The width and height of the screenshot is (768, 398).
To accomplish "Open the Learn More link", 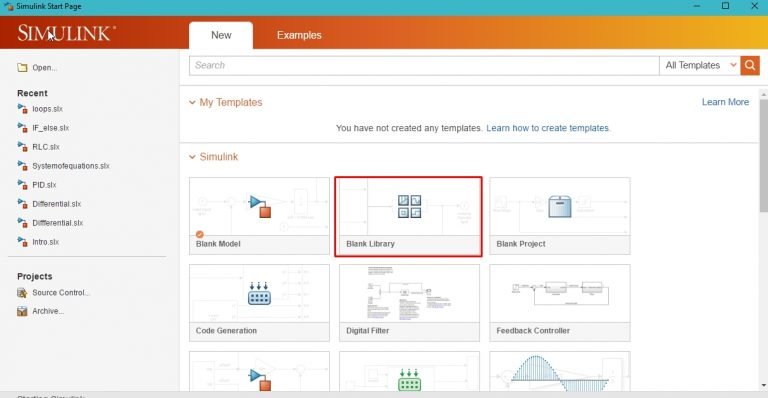I will [725, 102].
